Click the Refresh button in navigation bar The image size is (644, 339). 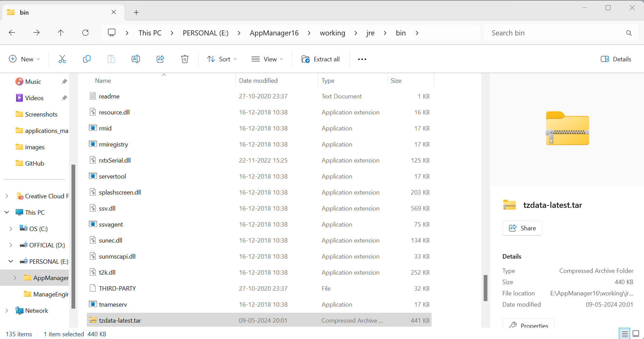click(x=85, y=33)
